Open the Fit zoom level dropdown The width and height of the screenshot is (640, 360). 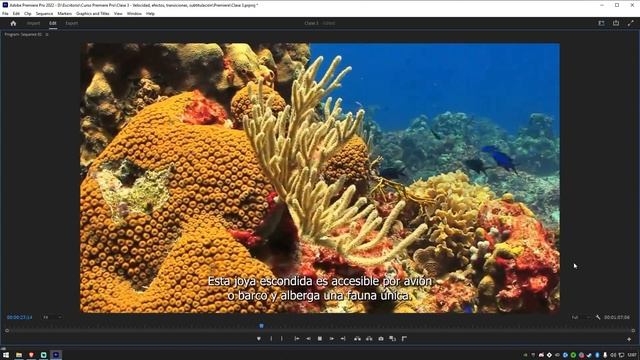click(x=53, y=317)
